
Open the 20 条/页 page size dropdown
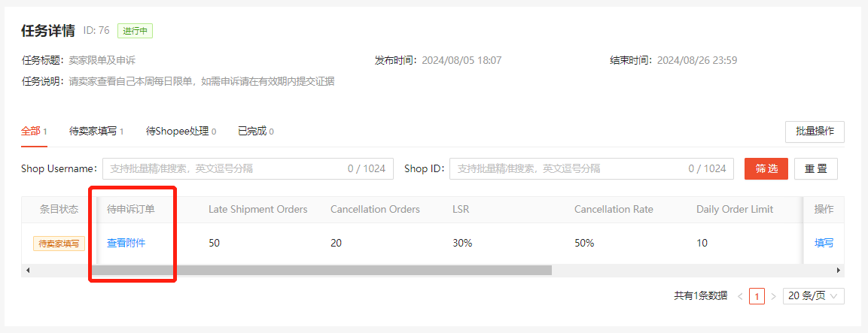[813, 296]
